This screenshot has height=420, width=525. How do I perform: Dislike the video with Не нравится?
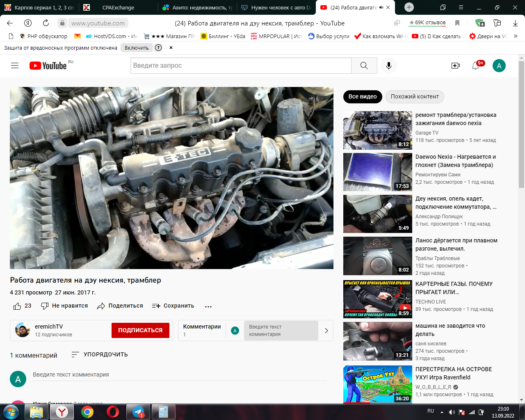[x=64, y=306]
